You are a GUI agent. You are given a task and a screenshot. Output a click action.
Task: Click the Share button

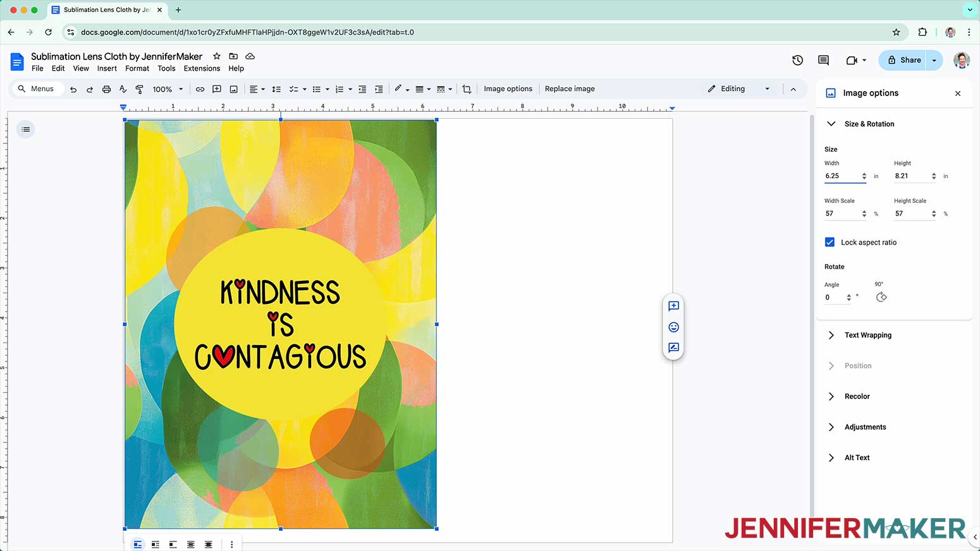point(903,60)
